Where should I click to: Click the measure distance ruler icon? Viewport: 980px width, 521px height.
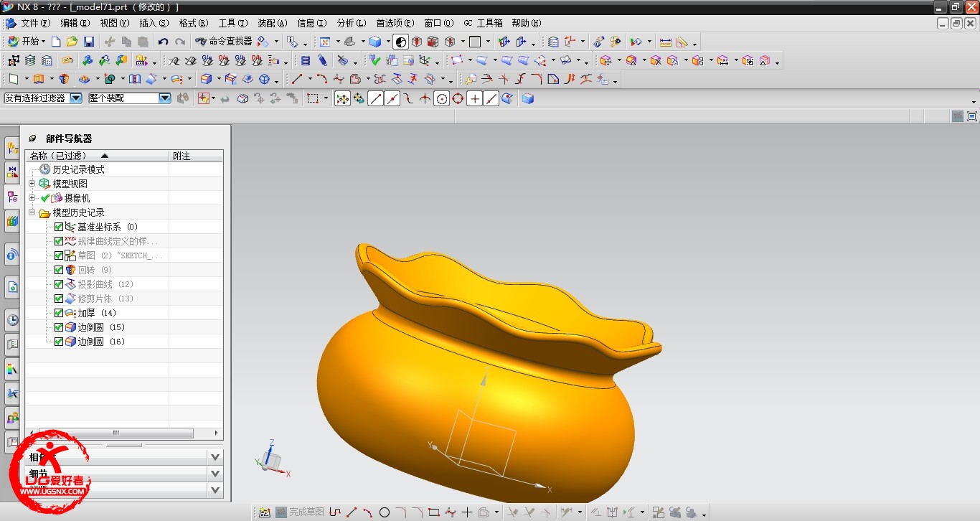[665, 42]
